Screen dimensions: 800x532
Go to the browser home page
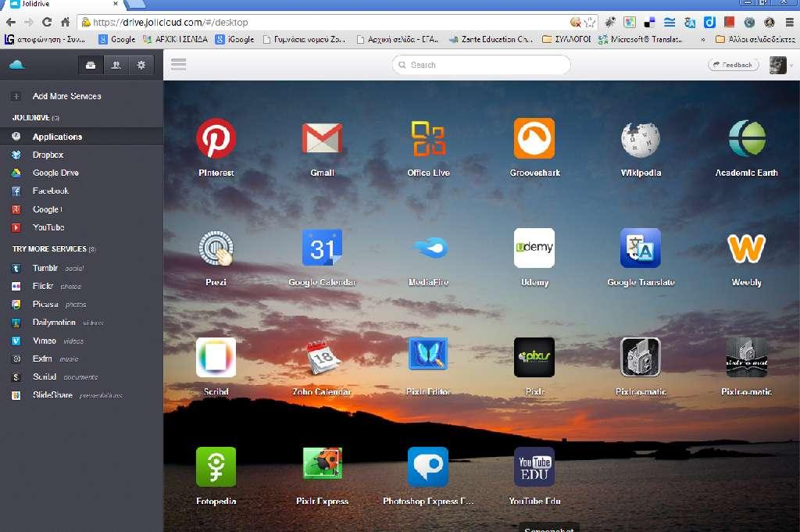coord(66,22)
